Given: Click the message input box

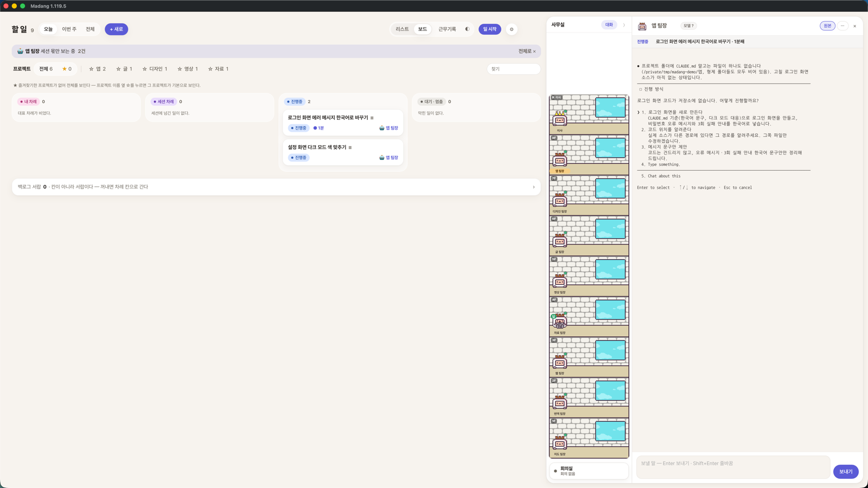Looking at the screenshot, I should tap(733, 467).
